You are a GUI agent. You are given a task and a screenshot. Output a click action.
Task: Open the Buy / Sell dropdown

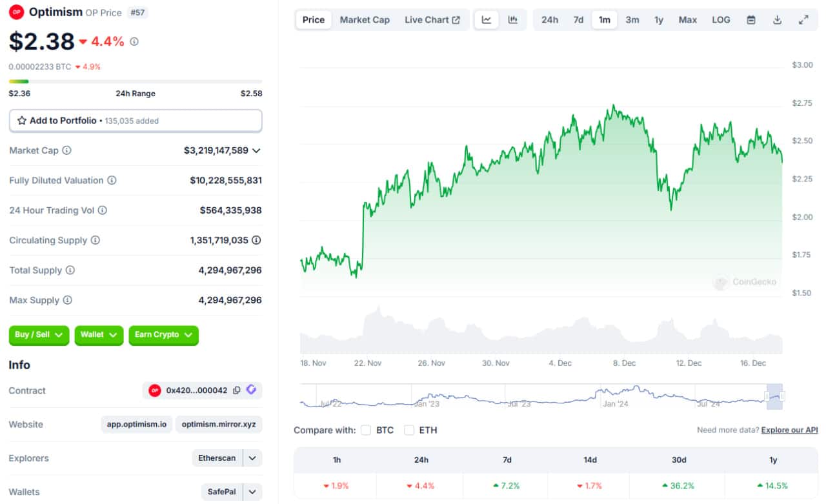pos(39,335)
